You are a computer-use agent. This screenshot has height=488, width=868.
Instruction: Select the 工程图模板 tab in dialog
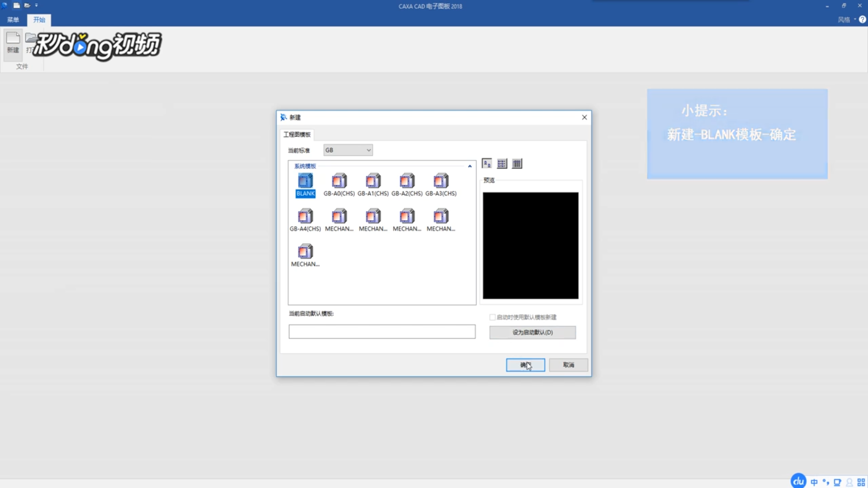tap(297, 134)
